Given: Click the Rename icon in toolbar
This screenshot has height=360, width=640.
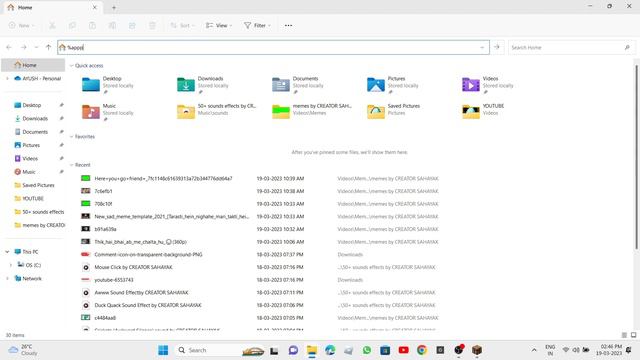Looking at the screenshot, I should pyautogui.click(x=112, y=25).
